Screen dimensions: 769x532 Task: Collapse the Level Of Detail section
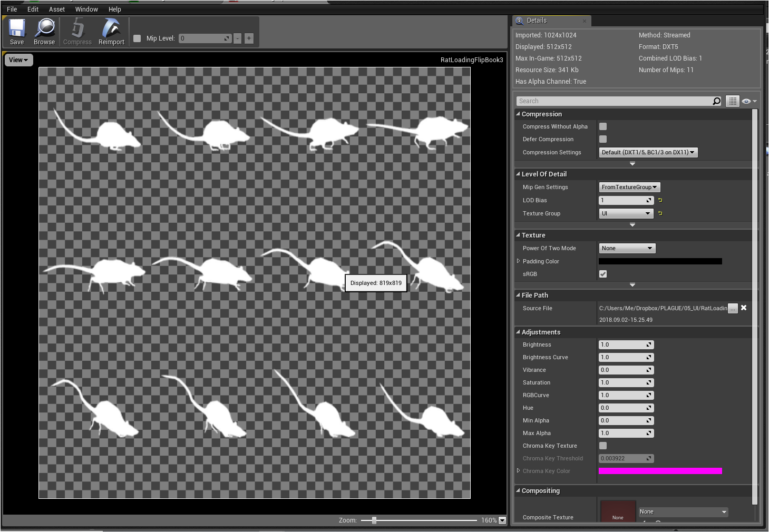(x=518, y=174)
